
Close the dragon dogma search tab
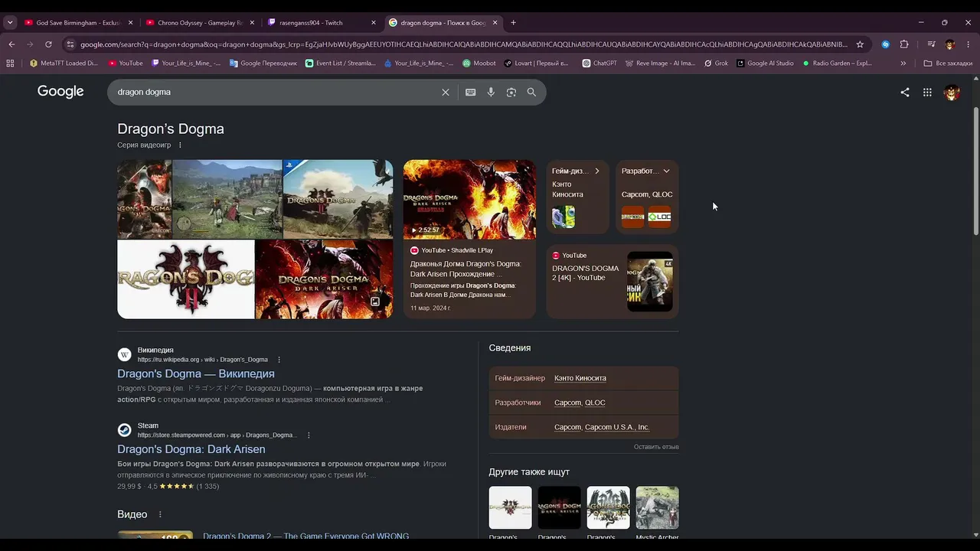[x=495, y=23]
